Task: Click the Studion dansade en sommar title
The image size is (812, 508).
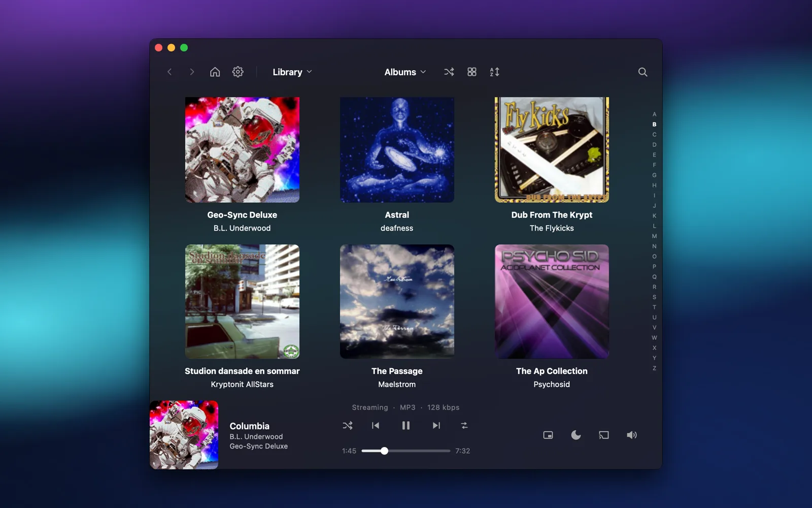Action: pos(242,371)
